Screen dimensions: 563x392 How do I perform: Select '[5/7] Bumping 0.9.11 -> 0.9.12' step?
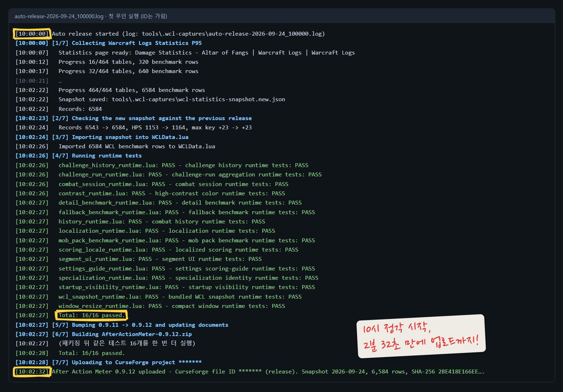(x=122, y=325)
